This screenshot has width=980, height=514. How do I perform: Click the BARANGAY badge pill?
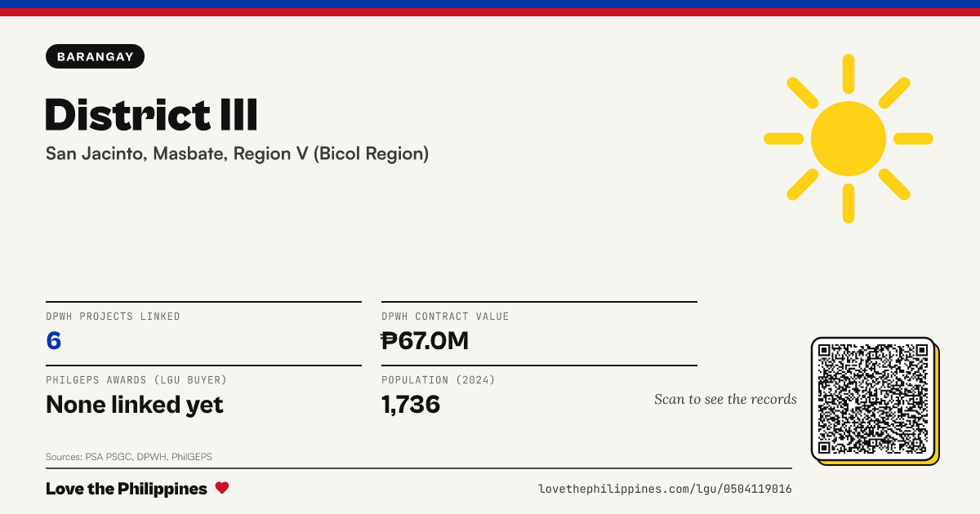pyautogui.click(x=96, y=56)
